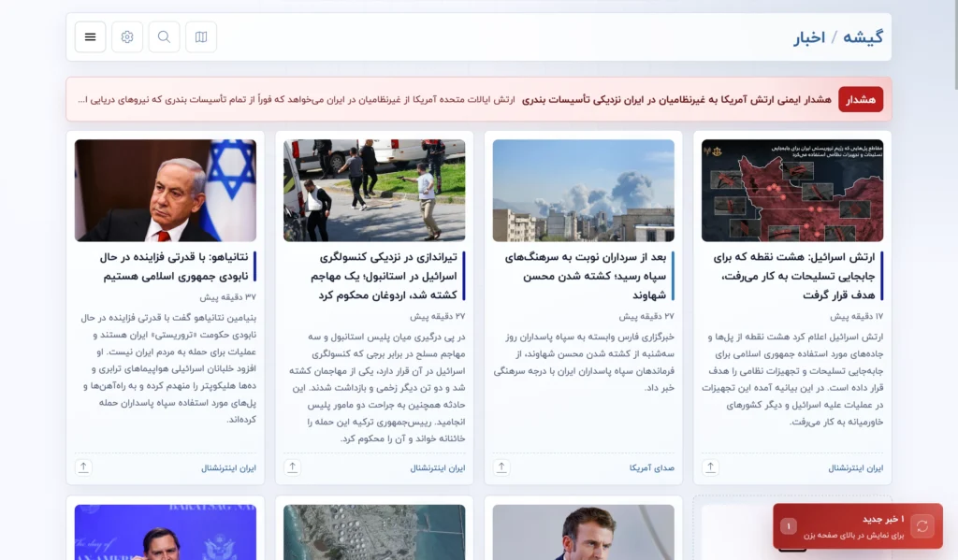Click the 'صدای آمریکا' source label
Image resolution: width=958 pixels, height=560 pixels.
click(x=652, y=468)
